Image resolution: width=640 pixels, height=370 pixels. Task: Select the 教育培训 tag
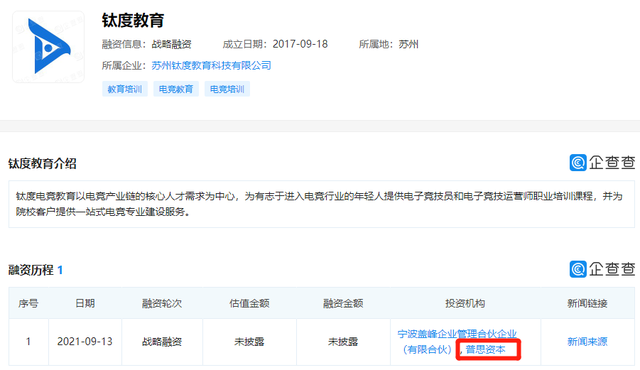(124, 89)
